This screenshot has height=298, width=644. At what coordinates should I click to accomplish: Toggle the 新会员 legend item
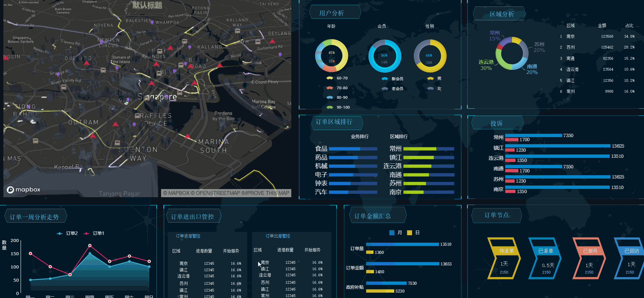pyautogui.click(x=392, y=79)
